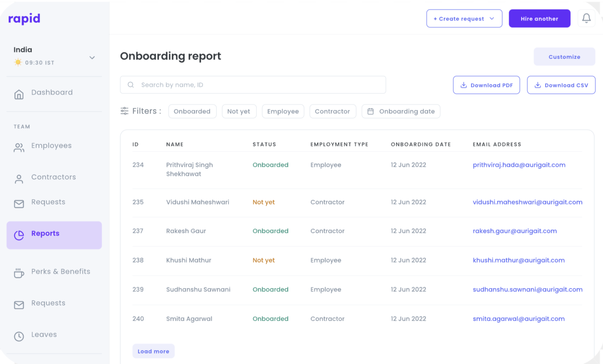Open the Onboarding date picker filter

401,111
